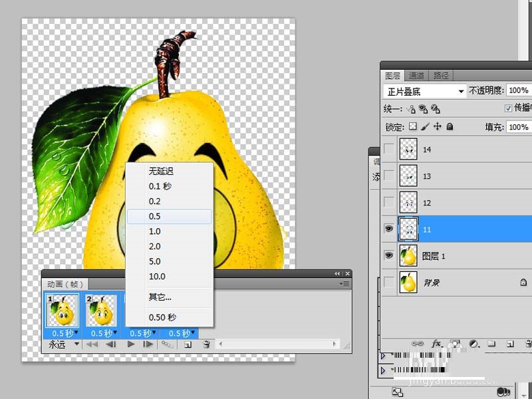Select frame 2 thumbnail in animation panel
532x399 pixels.
[x=100, y=310]
